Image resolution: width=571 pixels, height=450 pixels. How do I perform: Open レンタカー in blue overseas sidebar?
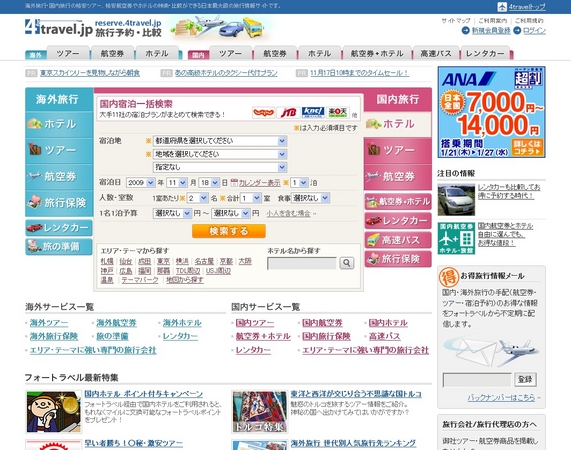click(x=59, y=228)
